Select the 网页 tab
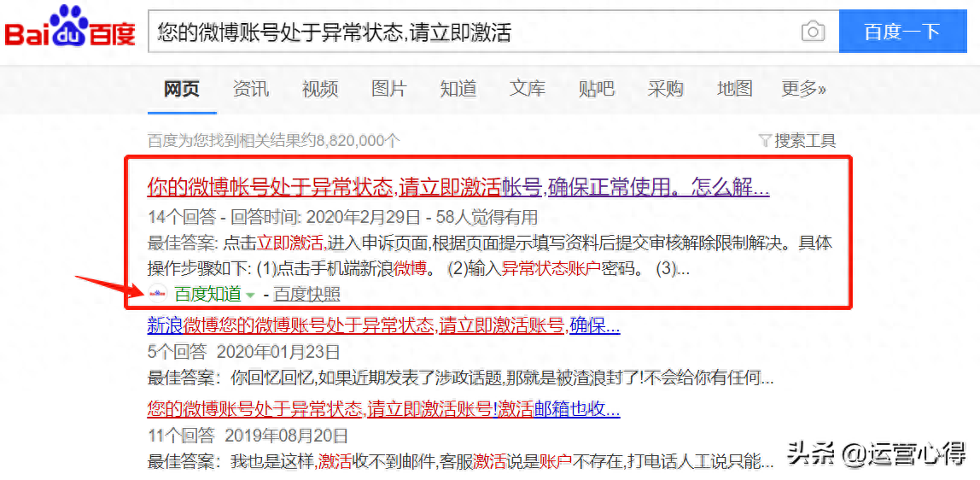Viewport: 980px width, 480px height. coord(182,89)
